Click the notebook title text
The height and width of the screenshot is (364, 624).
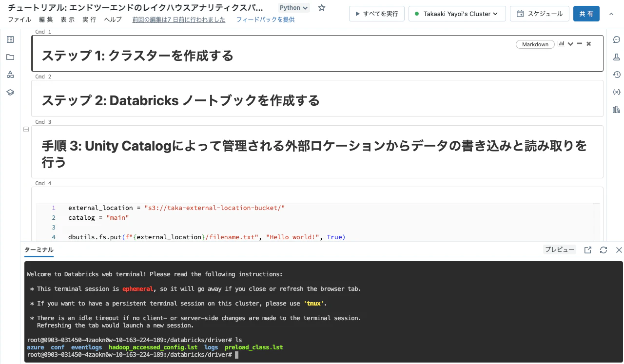136,8
